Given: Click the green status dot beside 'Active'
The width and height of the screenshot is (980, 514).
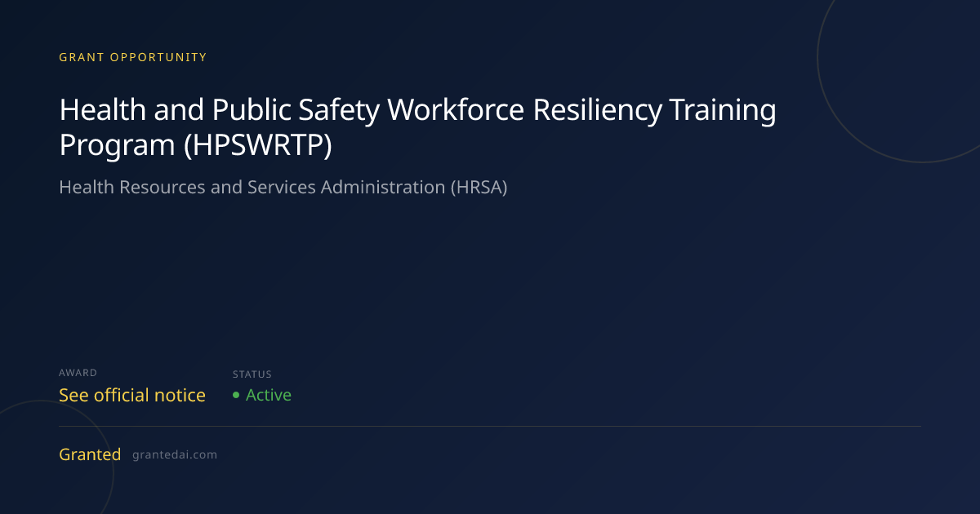Looking at the screenshot, I should point(236,395).
